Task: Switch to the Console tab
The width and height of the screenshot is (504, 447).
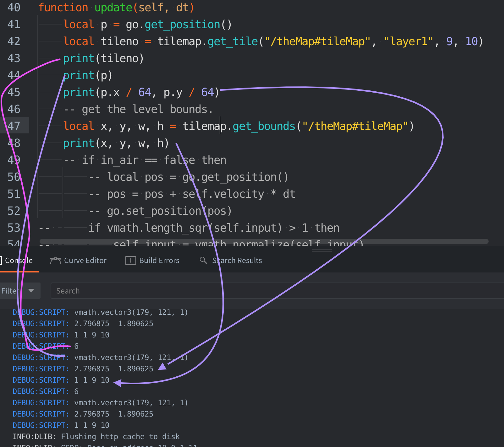Action: (19, 261)
